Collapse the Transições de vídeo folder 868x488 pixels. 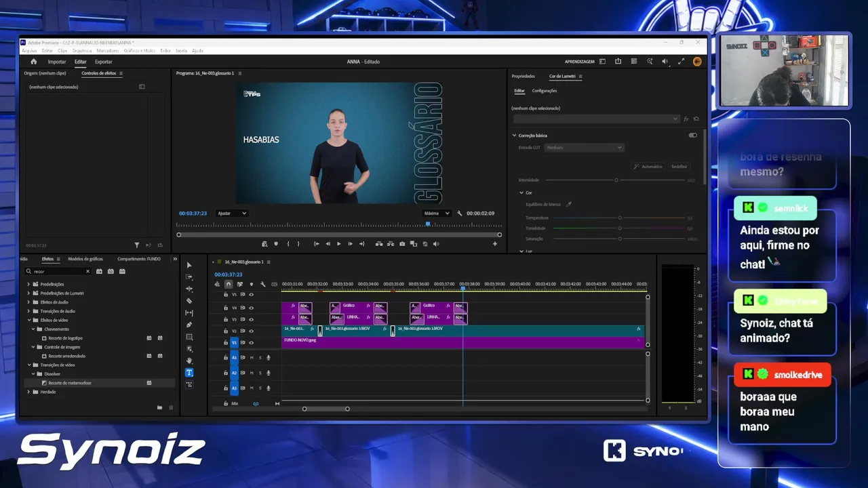[28, 365]
